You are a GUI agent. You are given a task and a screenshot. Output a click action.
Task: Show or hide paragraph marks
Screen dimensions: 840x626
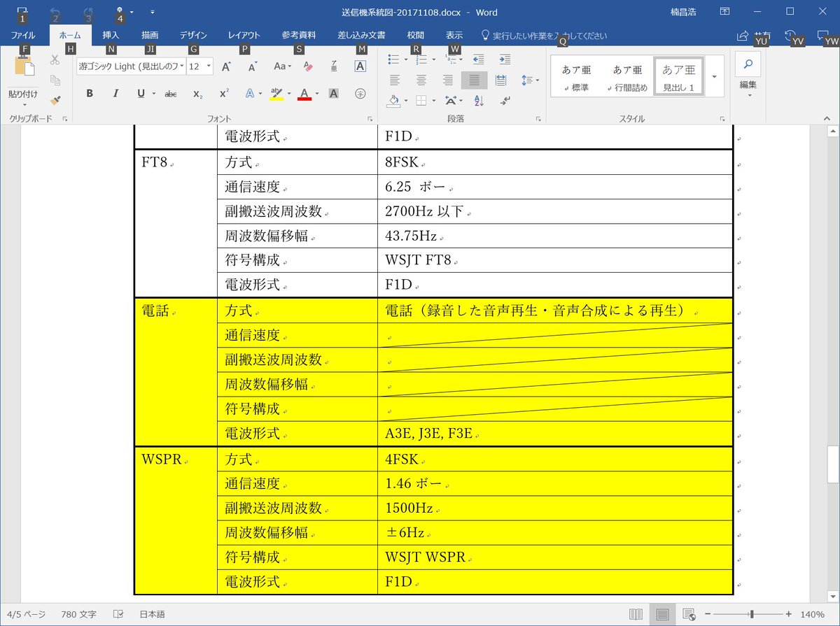pos(505,101)
